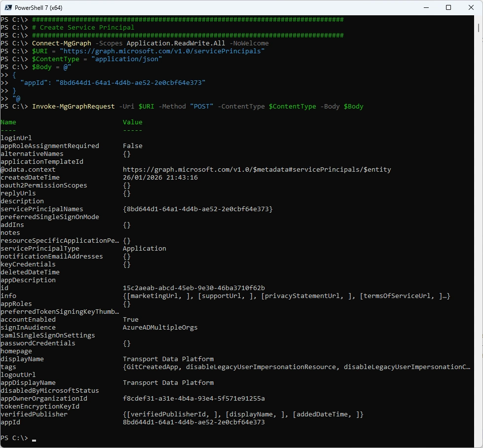Viewport: 483px width, 448px height.
Task: Click the displayName value Transport Data Platform
Action: coord(168,359)
